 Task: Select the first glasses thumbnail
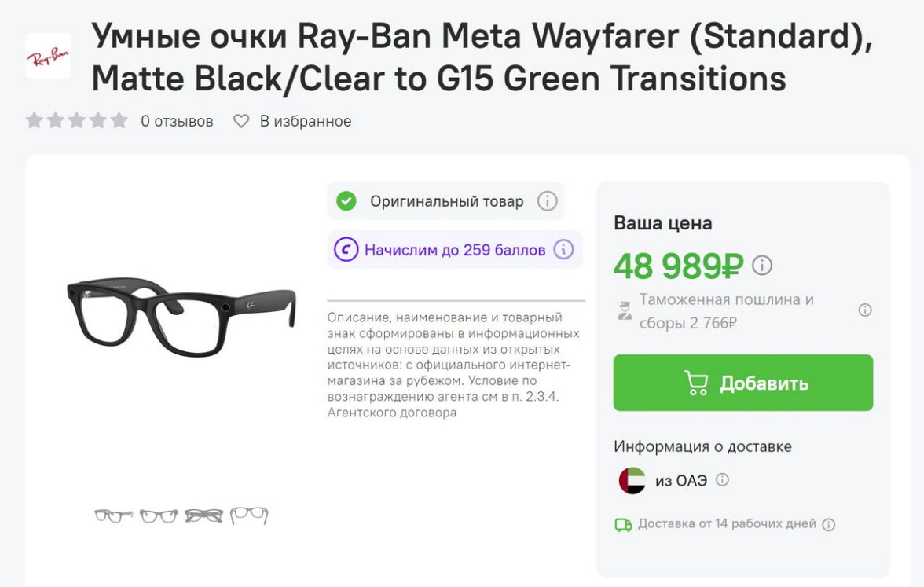point(113,515)
